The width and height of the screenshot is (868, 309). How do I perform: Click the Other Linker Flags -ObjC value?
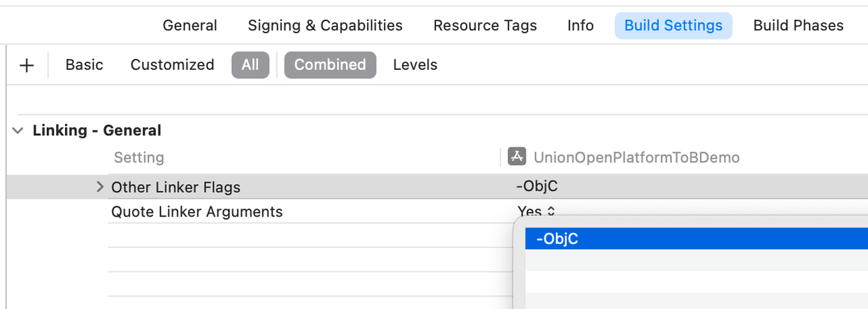(532, 187)
